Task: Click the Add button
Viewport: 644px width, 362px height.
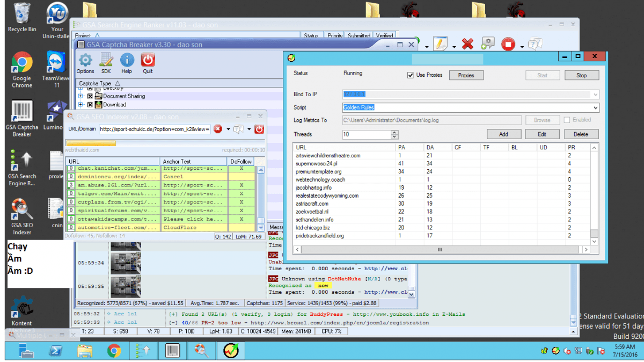Action: 503,134
